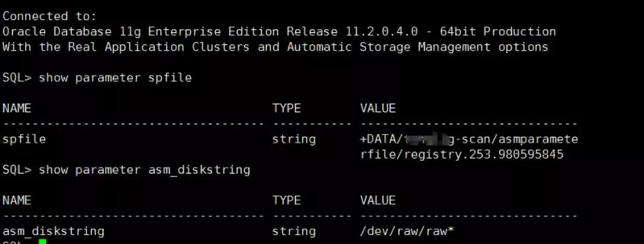The height and width of the screenshot is (244, 644).
Task: Click the '+DATA/' path start of spfile value
Action: click(x=380, y=139)
